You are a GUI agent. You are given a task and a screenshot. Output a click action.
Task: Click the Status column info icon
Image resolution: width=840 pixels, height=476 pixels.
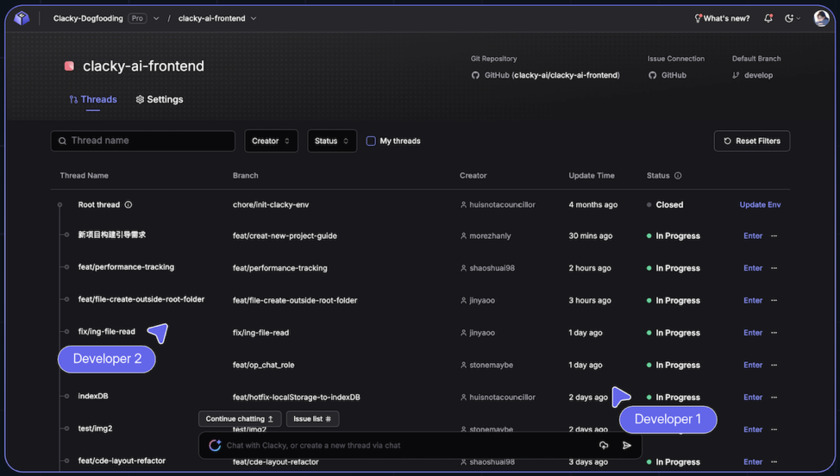[678, 176]
